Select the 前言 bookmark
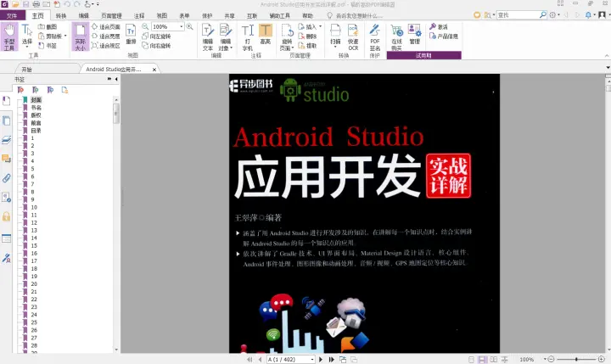611x364 pixels. pos(36,123)
